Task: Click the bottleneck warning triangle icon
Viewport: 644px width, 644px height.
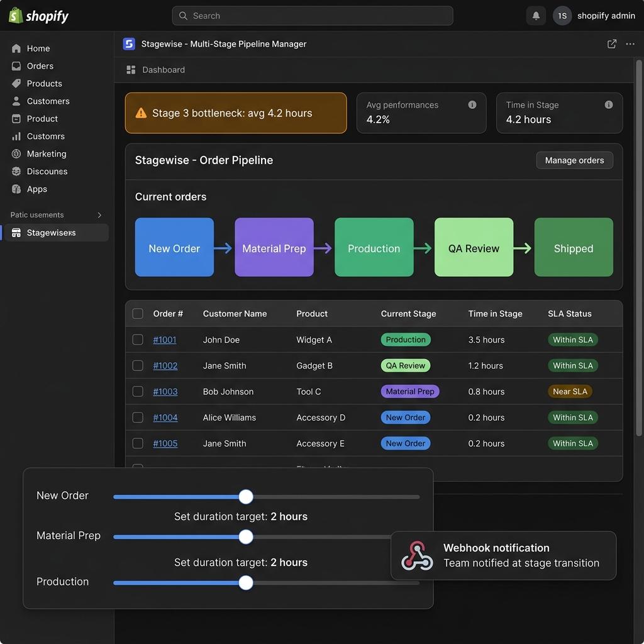Action: tap(141, 113)
